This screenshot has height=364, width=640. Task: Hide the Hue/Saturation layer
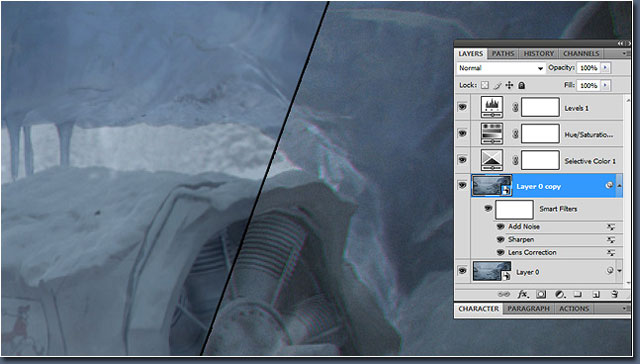click(462, 133)
